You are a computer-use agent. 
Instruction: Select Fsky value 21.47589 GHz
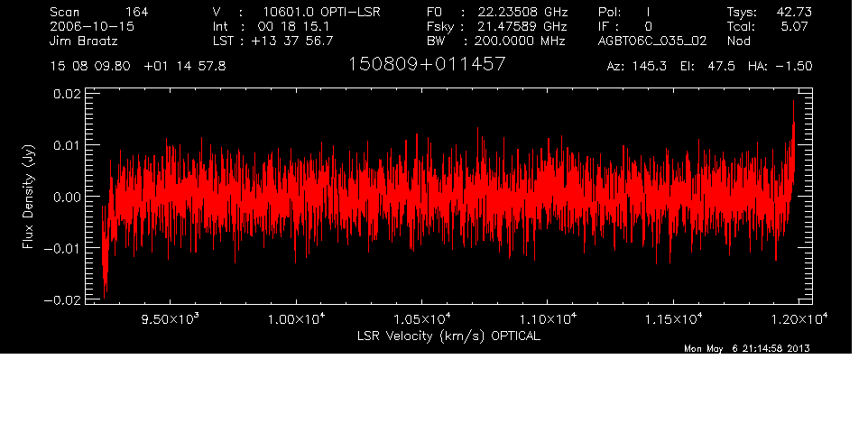click(x=522, y=26)
